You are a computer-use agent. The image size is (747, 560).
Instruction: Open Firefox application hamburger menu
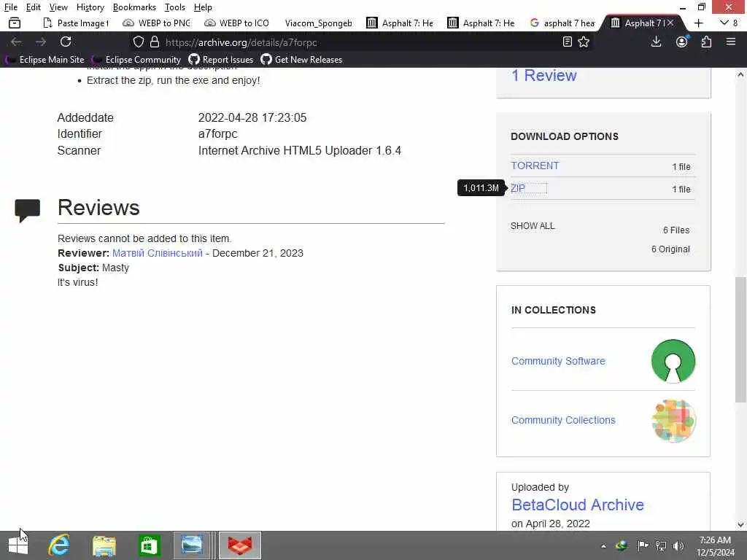click(x=731, y=42)
